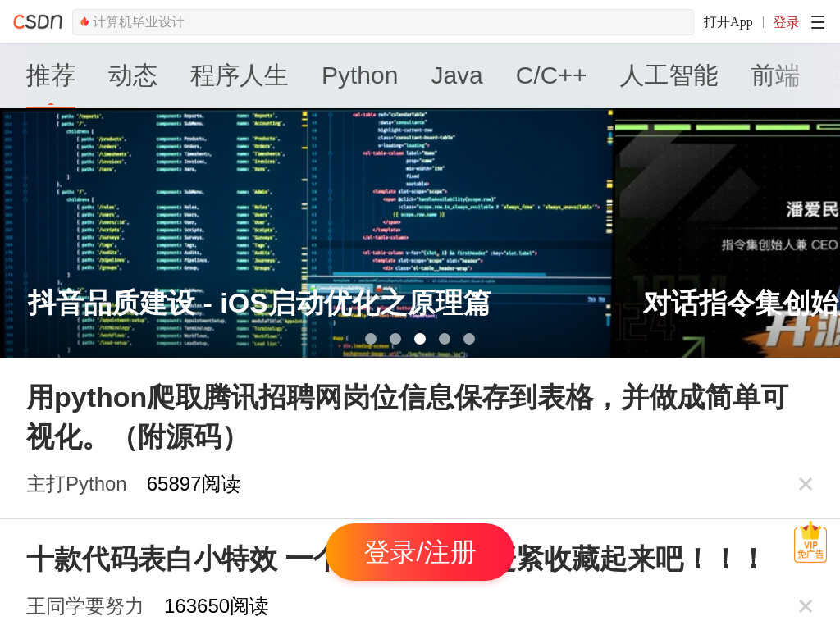The width and height of the screenshot is (840, 630).
Task: Open the 程序人生 tab
Action: point(239,75)
